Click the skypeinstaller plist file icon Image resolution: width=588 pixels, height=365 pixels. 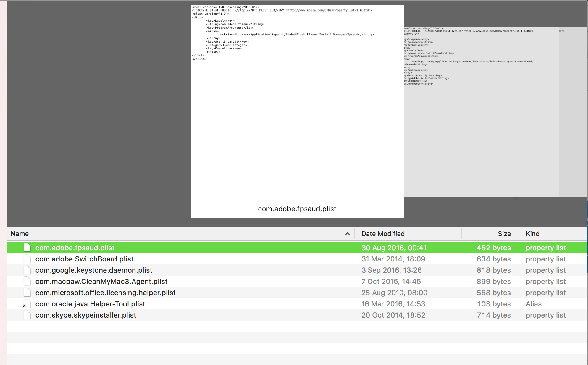[x=27, y=315]
